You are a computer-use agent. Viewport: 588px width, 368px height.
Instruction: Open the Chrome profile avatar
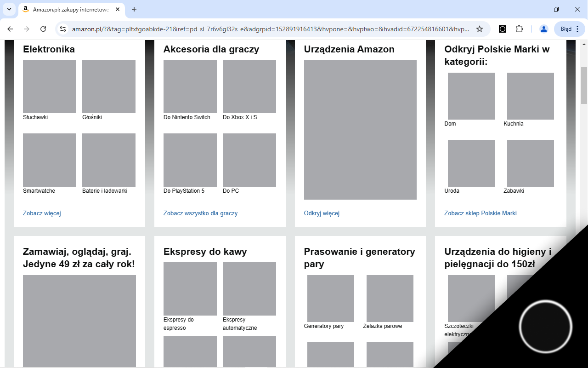click(x=544, y=29)
